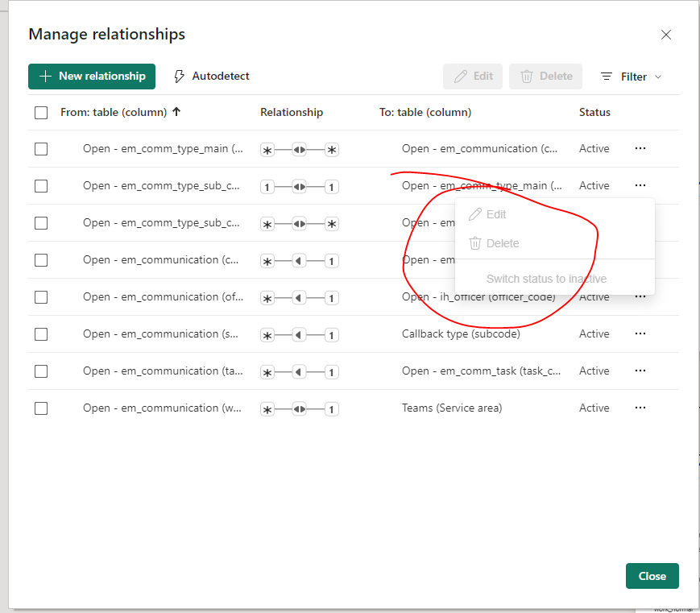Image resolution: width=700 pixels, height=613 pixels.
Task: Click Active status in Teams row
Action: click(594, 408)
